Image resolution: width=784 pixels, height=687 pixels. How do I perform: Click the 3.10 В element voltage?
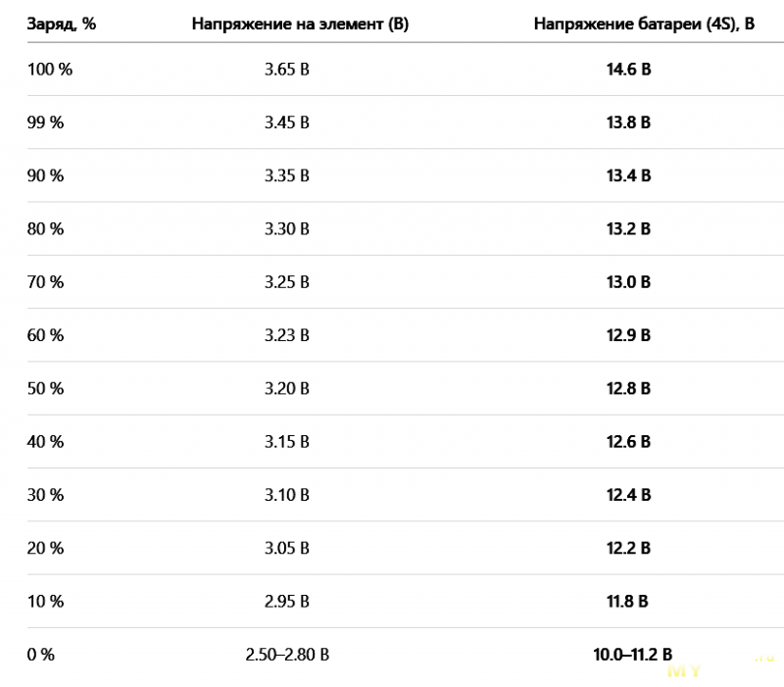coord(286,494)
